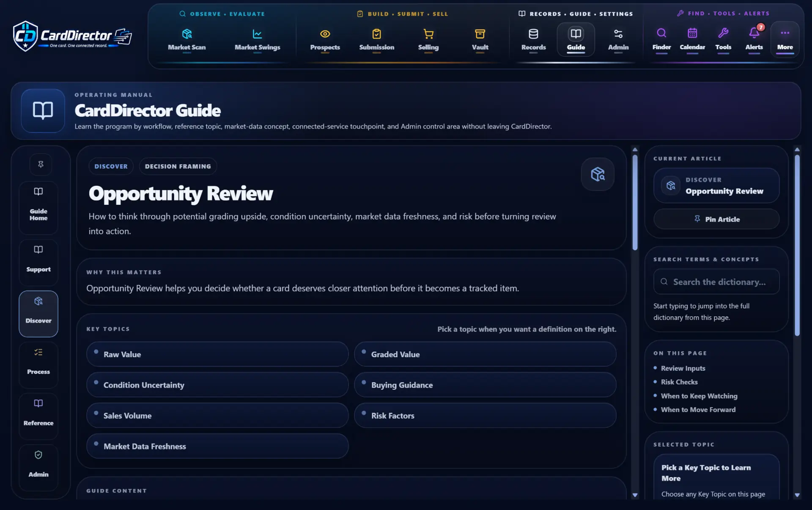Click the main article scroll up arrow
The width and height of the screenshot is (812, 510).
click(635, 149)
